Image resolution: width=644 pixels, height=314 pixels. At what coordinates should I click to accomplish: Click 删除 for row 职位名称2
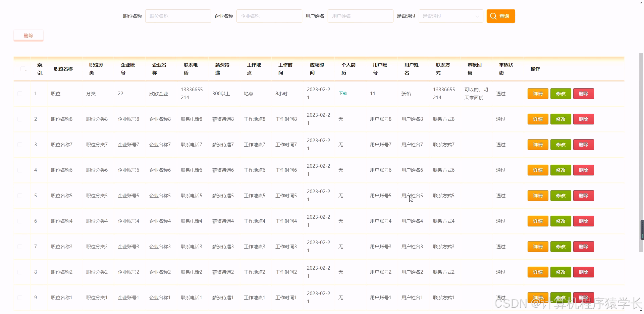coord(583,272)
